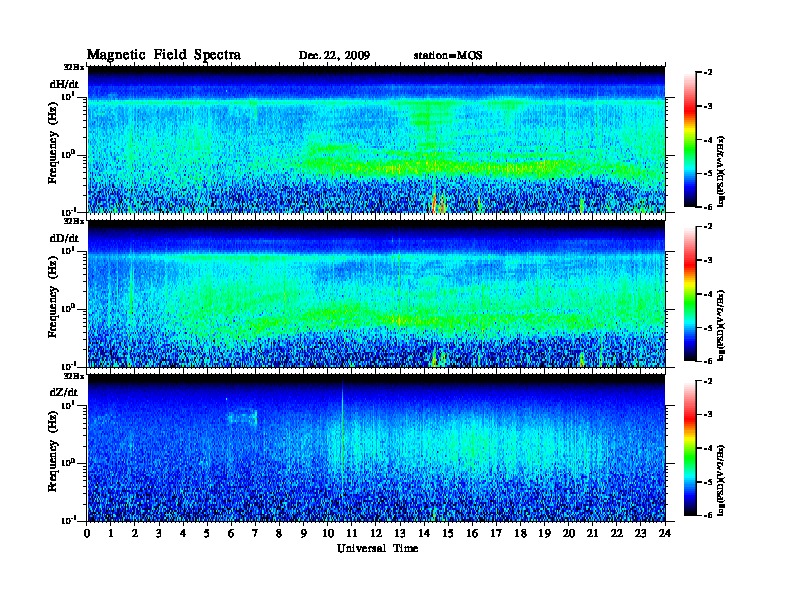Screen dimensions: 792x612
Task: Click hour '16' on Universal Time axis
Action: 472,534
